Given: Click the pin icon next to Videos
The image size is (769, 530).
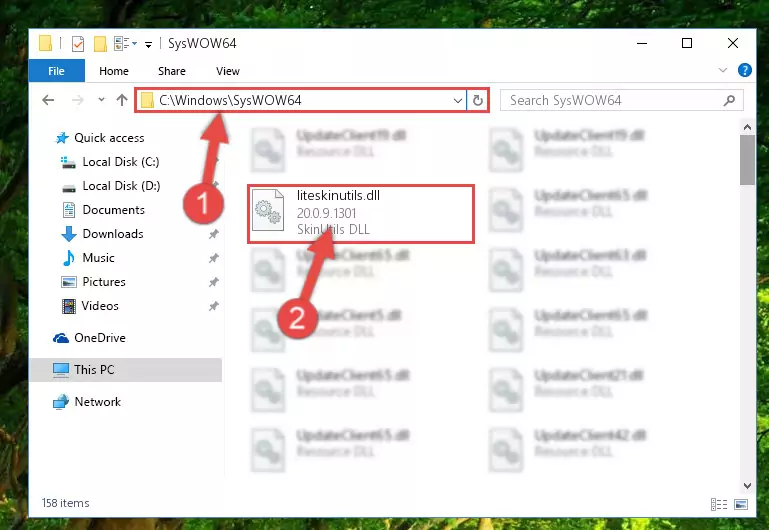Looking at the screenshot, I should click(x=213, y=306).
